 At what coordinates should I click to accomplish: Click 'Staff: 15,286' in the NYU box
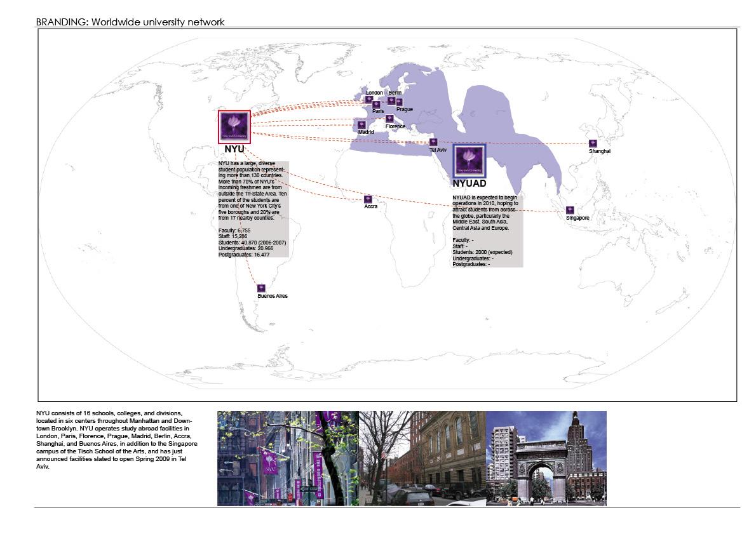click(233, 237)
